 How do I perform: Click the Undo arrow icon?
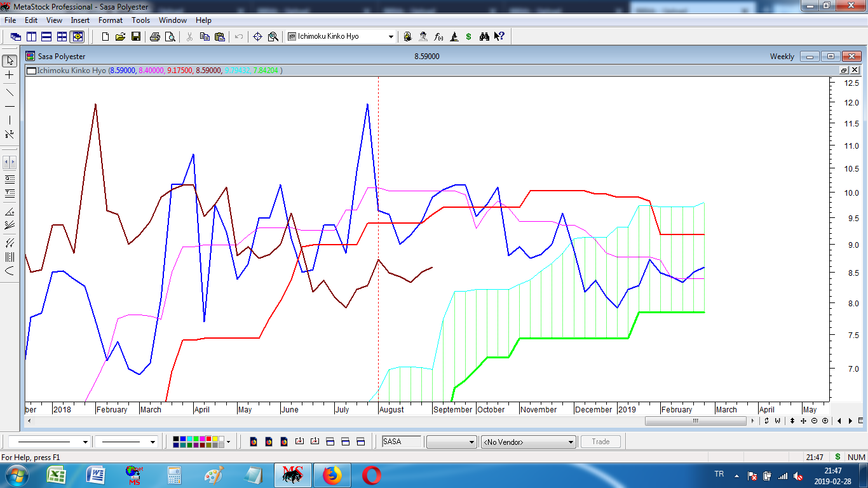click(x=239, y=37)
